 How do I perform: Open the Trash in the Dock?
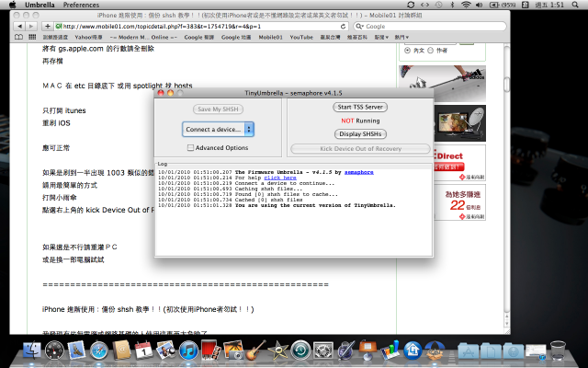pos(558,350)
